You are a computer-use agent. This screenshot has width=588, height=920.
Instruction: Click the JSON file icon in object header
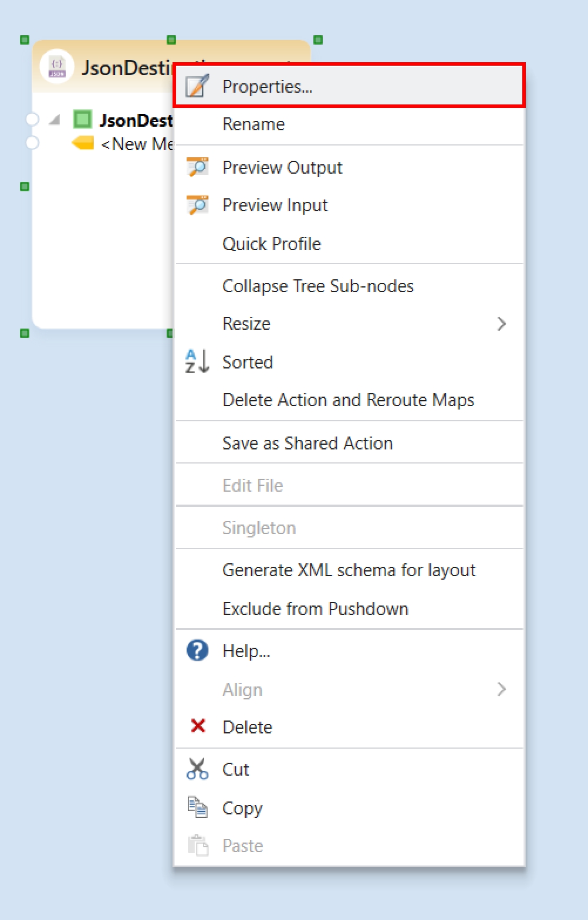pos(57,67)
